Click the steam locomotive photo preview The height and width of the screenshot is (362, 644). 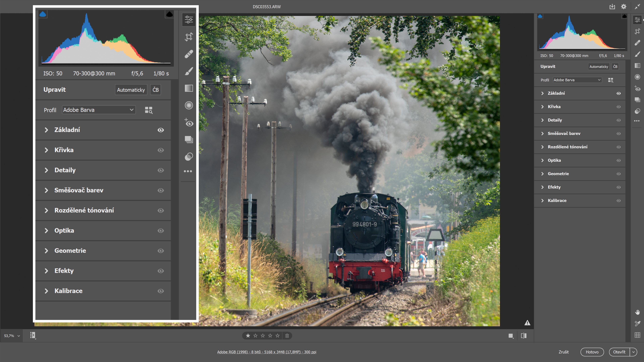[x=350, y=171]
